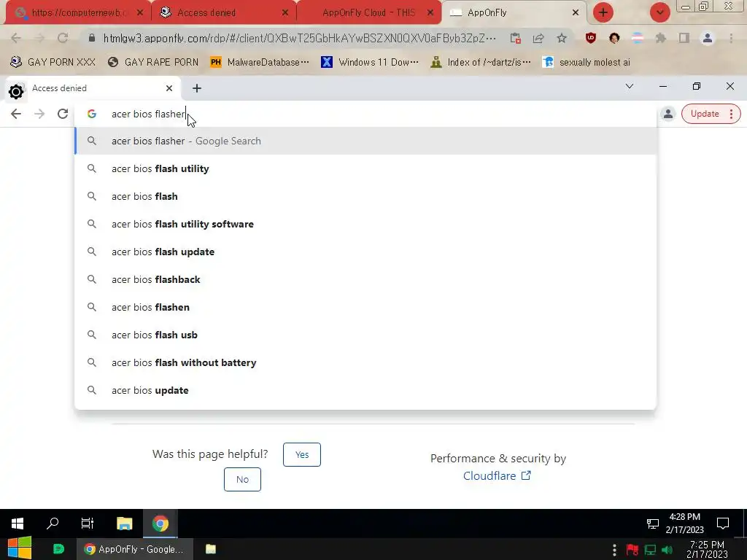Open the remote Windows Start button

tap(18, 524)
